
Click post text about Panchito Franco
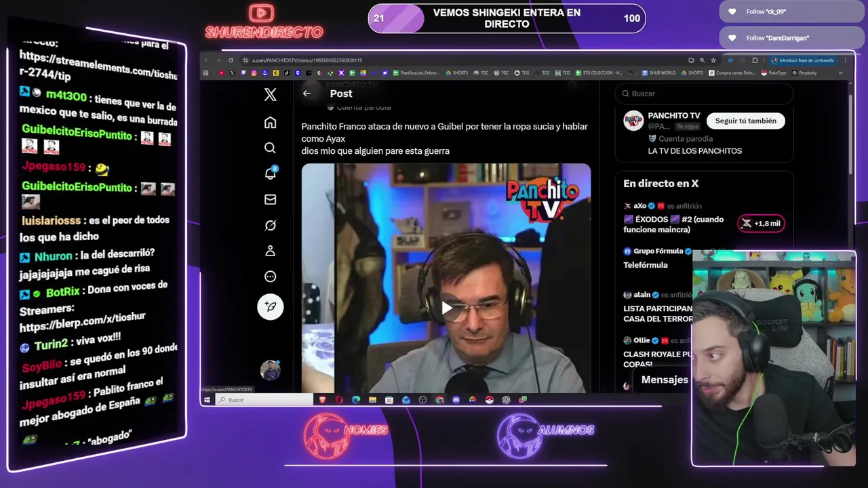tap(445, 138)
